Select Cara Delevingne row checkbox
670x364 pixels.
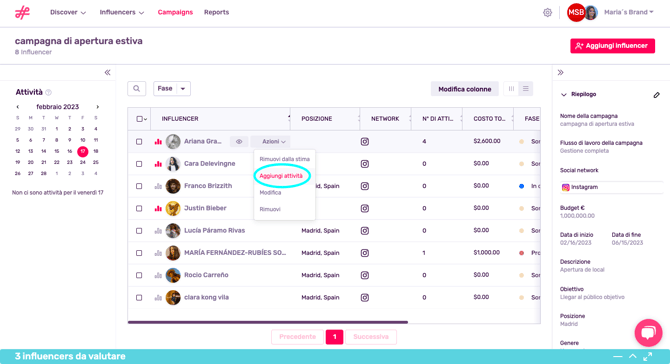coord(139,164)
